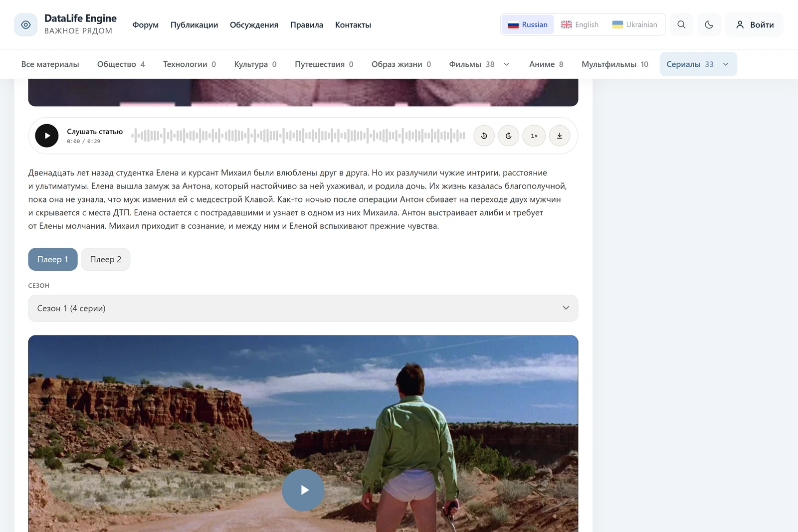798x532 pixels.
Task: Open the Аниме category
Action: [546, 64]
